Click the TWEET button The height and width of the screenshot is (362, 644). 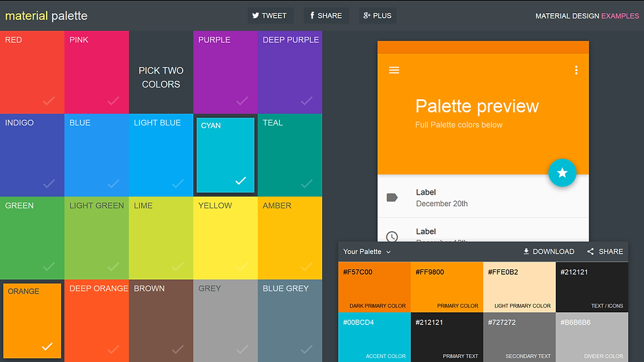point(270,16)
